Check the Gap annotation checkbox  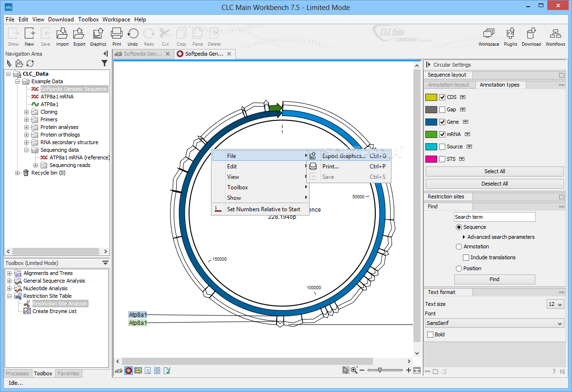(x=442, y=109)
